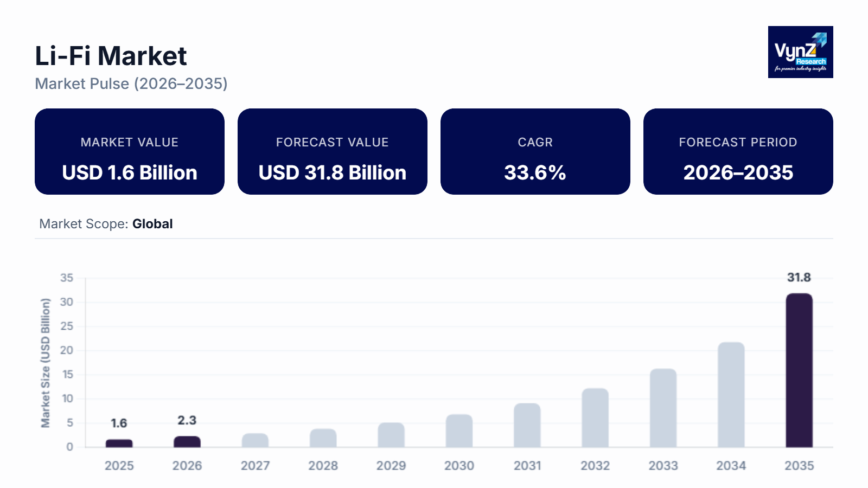Select the 2034 bar in the chart
868x488 pixels.
coord(731,394)
